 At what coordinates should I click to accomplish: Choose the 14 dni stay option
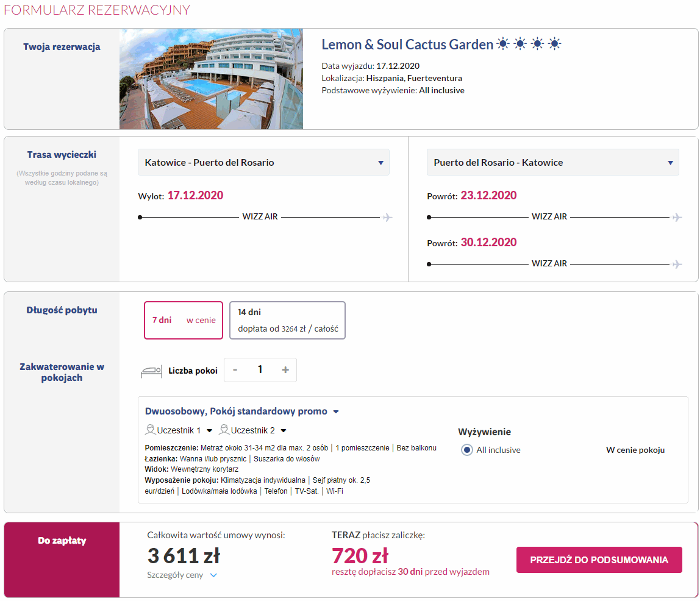pos(288,321)
